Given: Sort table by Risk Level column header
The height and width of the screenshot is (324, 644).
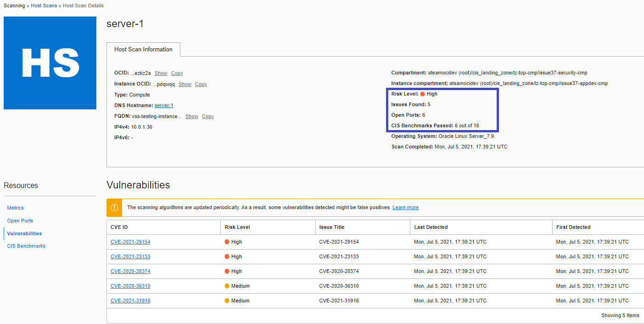Looking at the screenshot, I should [237, 227].
